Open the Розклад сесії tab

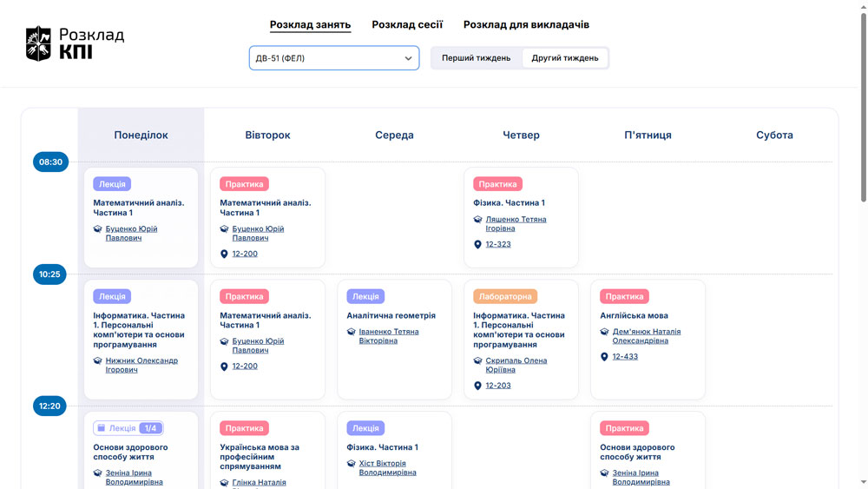[407, 24]
